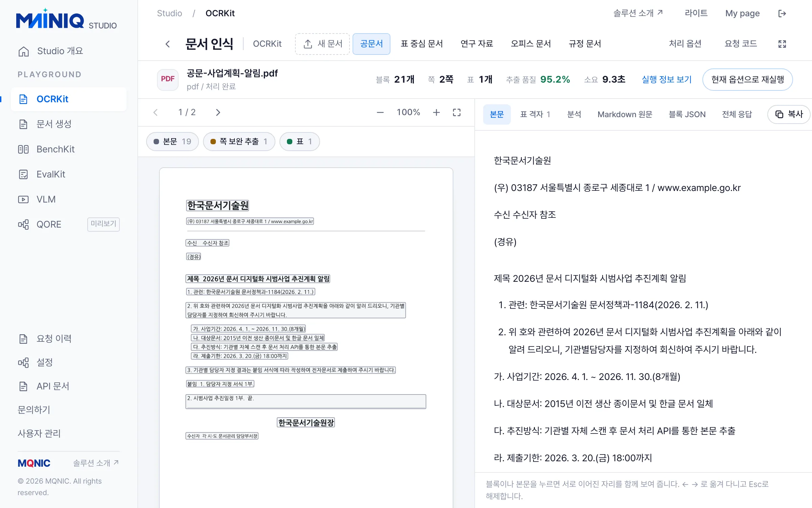Toggle the 본문 19 block filter chip
This screenshot has height=508, width=812.
pos(172,142)
